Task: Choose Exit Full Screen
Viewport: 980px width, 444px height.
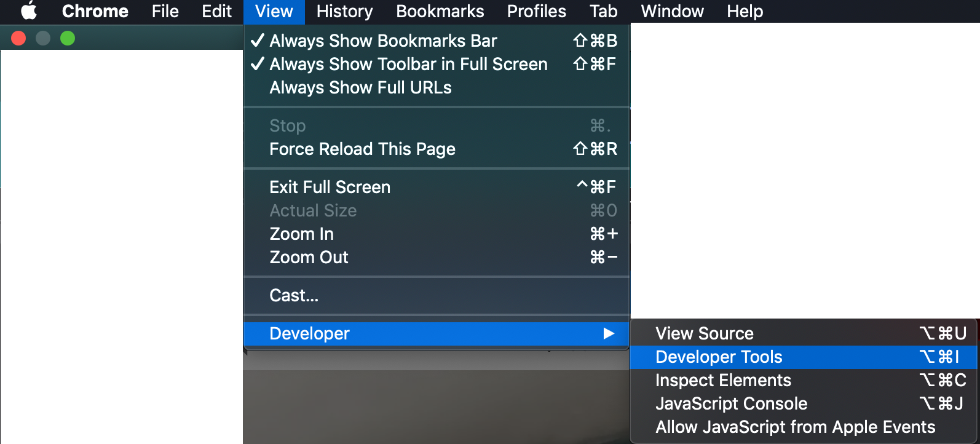Action: click(437, 187)
